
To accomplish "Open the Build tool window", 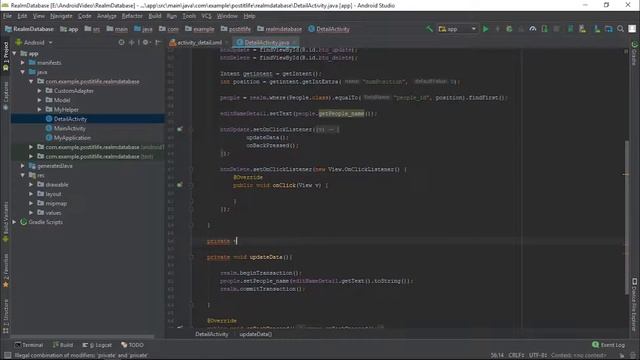I will click(62, 345).
